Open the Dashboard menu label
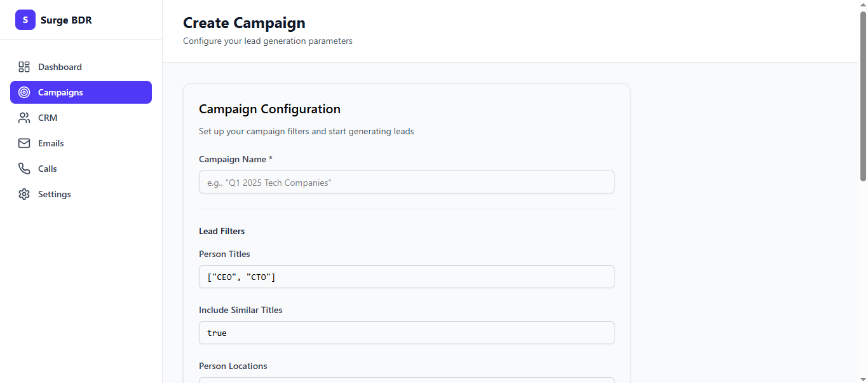This screenshot has width=868, height=383. tap(60, 67)
